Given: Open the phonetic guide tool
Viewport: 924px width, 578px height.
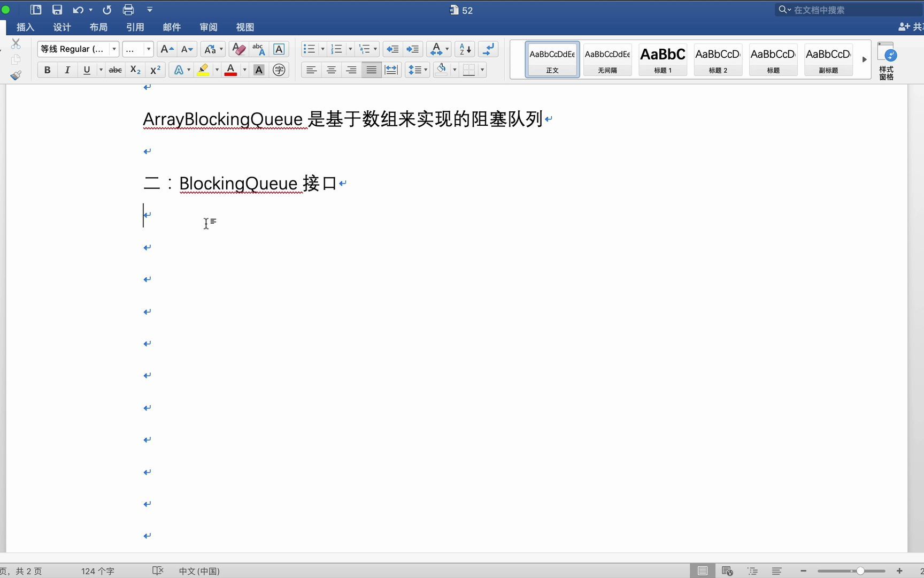Looking at the screenshot, I should [x=258, y=49].
